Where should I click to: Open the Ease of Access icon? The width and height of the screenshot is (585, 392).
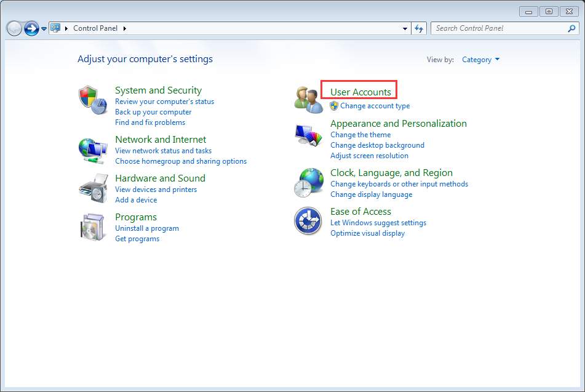point(308,222)
